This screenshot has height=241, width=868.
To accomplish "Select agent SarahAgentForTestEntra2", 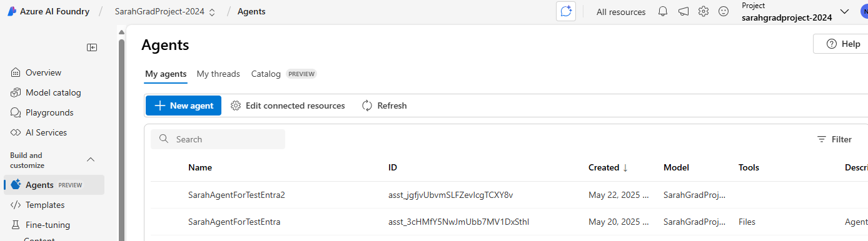I will click(x=236, y=195).
